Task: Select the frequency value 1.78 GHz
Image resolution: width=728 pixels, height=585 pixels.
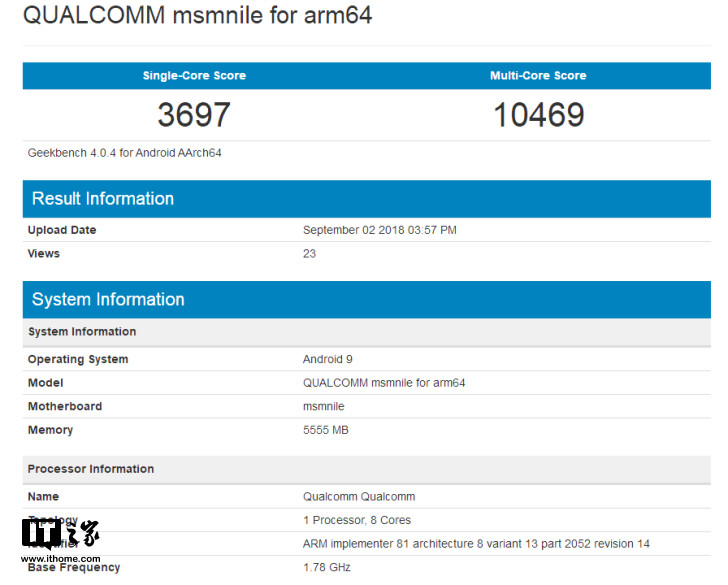Action: [327, 568]
